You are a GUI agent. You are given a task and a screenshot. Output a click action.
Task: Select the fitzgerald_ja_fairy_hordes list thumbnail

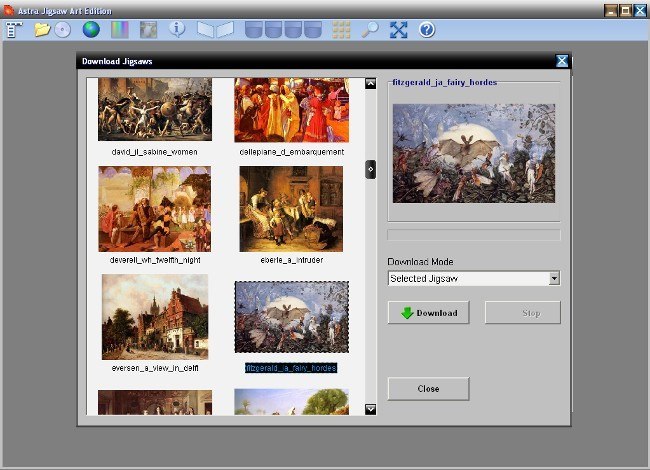coord(291,317)
